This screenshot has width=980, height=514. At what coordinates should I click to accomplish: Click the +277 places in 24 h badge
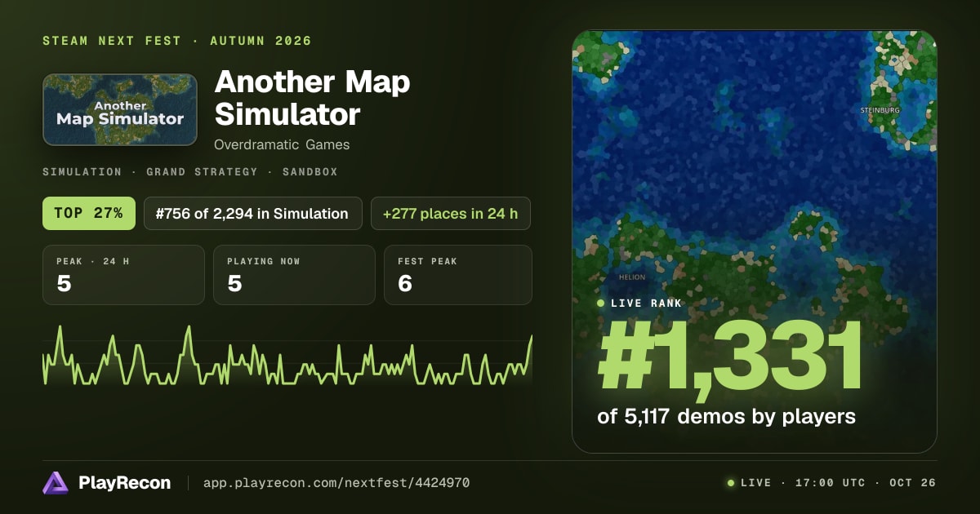tap(451, 214)
